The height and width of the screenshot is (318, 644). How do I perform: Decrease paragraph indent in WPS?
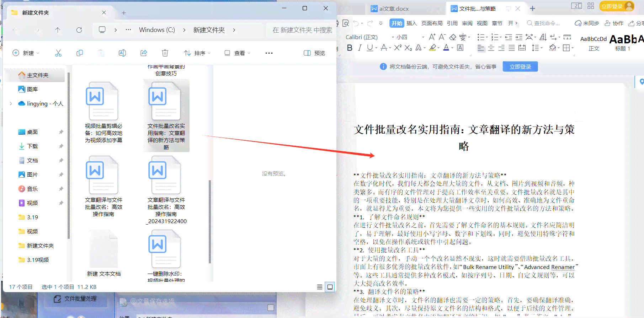(509, 37)
